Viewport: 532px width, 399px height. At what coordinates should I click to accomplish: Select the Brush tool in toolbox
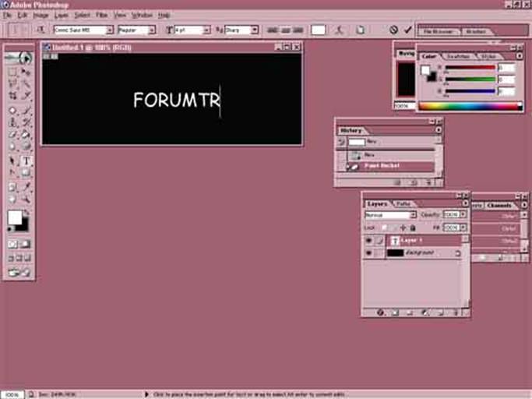tap(26, 111)
